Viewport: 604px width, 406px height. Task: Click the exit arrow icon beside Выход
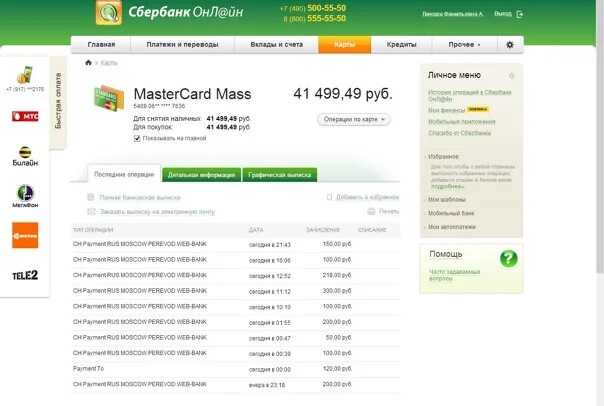519,14
